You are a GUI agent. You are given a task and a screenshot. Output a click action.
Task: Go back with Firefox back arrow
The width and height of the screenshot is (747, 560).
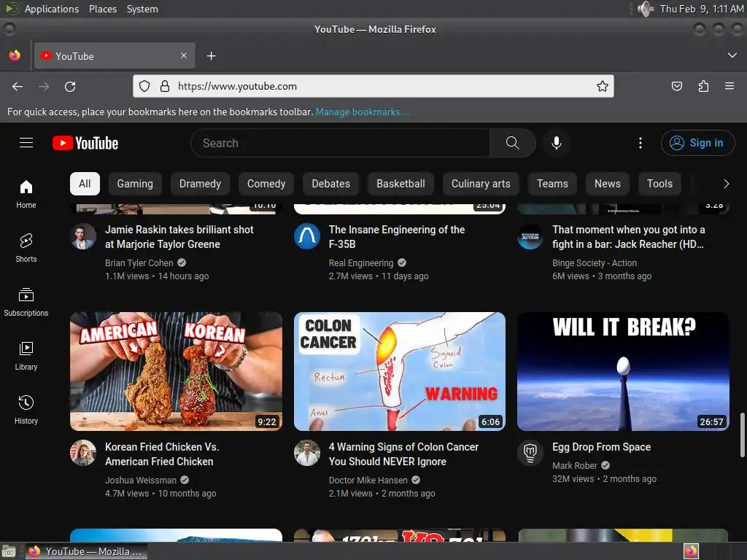18,87
